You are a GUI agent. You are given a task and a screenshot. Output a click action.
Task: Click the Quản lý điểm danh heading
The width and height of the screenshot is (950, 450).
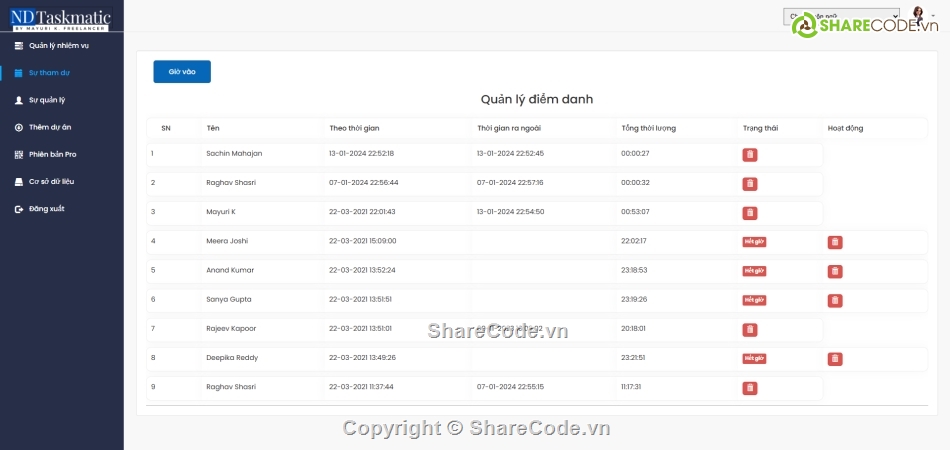coord(537,99)
